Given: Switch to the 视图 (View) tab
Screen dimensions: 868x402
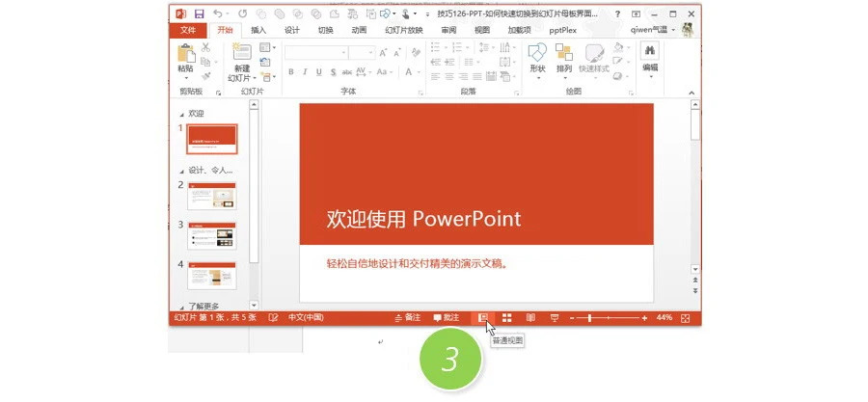Looking at the screenshot, I should click(482, 31).
